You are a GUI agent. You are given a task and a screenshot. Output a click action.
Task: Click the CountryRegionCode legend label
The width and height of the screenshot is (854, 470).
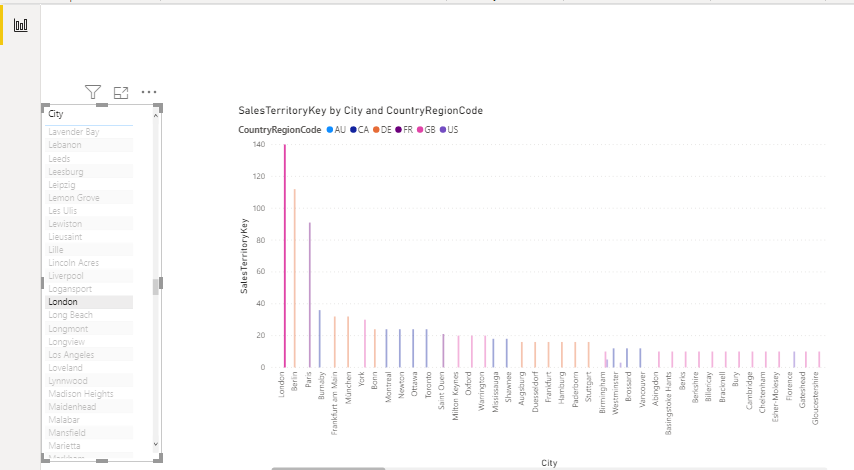click(x=279, y=130)
